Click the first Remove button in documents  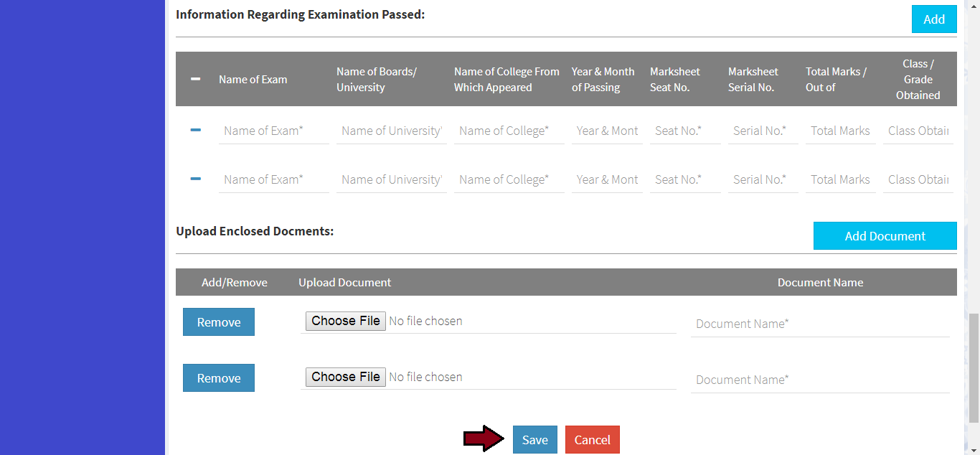pyautogui.click(x=219, y=322)
